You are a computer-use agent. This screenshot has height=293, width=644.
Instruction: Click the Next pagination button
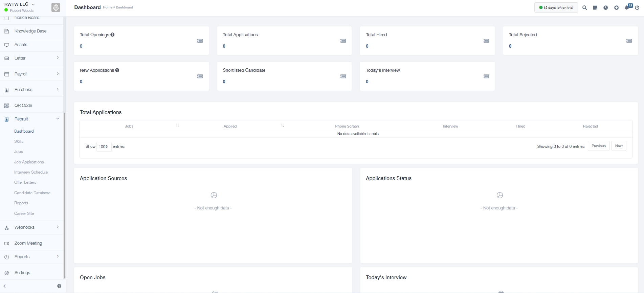[x=619, y=146]
